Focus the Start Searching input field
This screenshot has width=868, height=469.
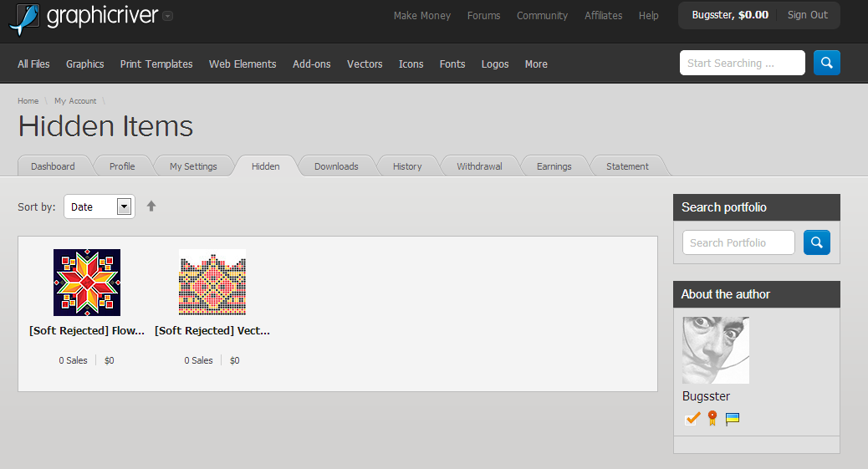[x=742, y=63]
